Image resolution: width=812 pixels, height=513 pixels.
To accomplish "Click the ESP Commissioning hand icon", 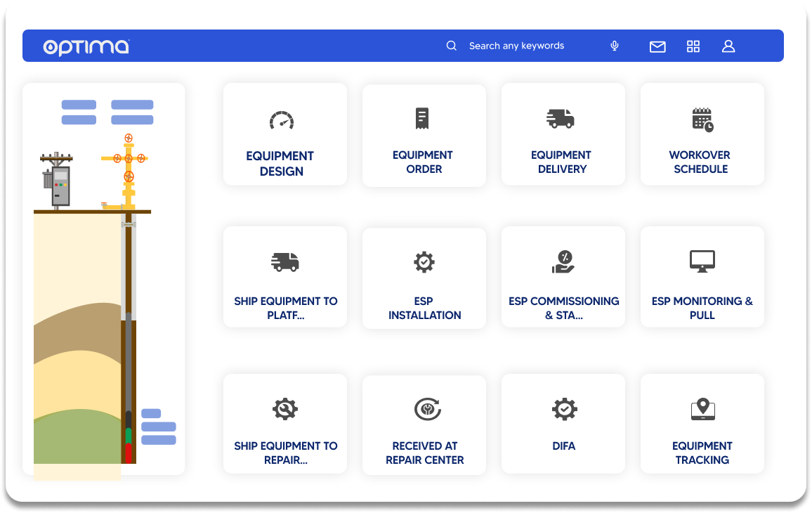I will 563,261.
